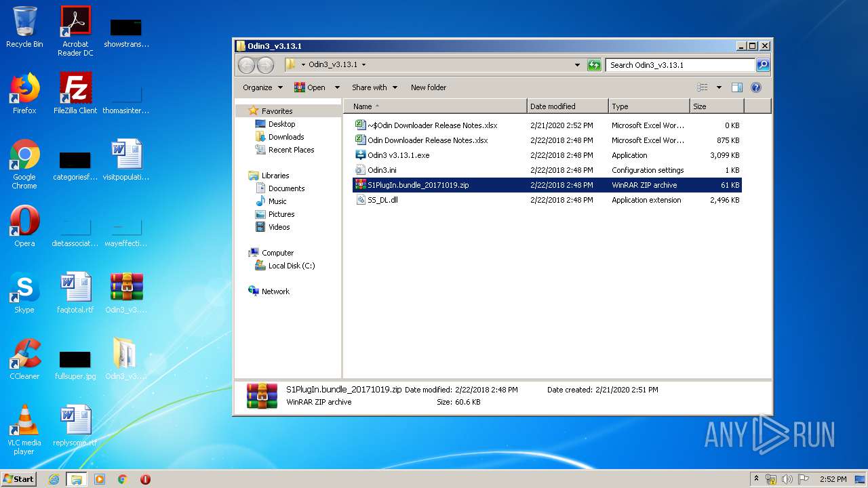
Task: Open Downloads in navigation pane
Action: [x=279, y=137]
